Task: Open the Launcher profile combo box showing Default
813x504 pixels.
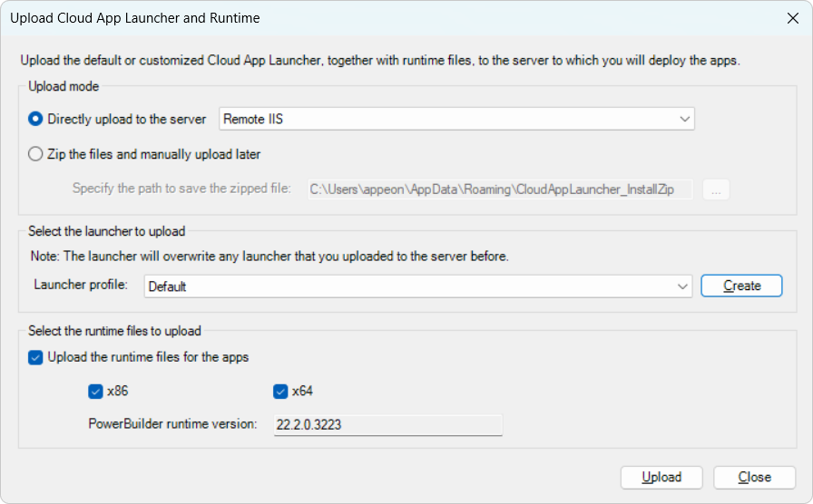Action: click(408, 286)
